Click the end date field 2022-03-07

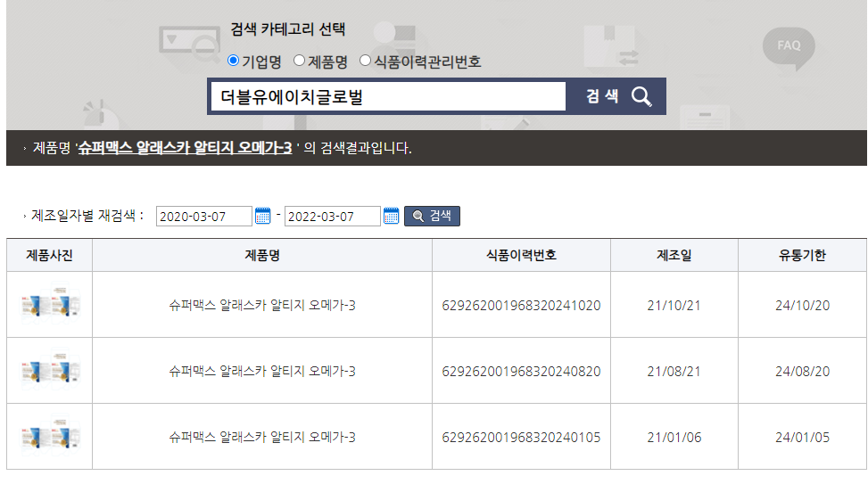332,217
